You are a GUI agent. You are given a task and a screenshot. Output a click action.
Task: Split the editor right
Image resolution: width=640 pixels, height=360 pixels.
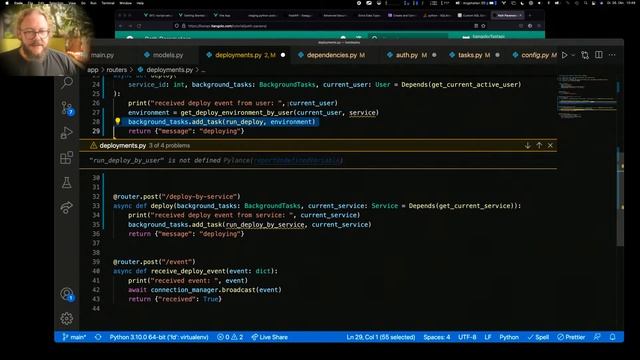coord(599,55)
